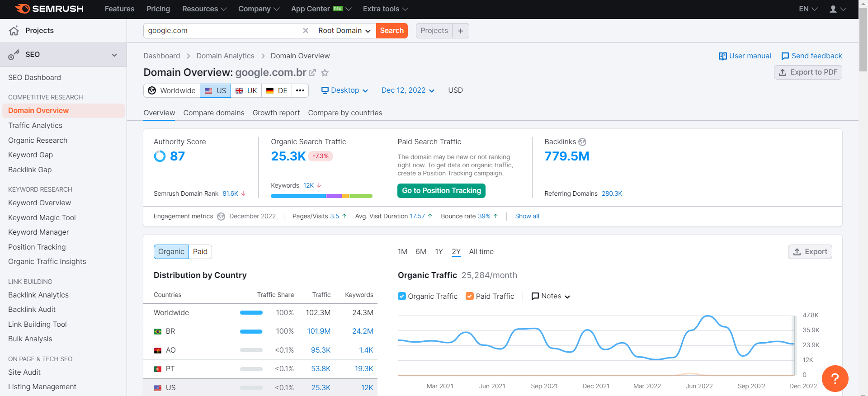Open Send feedback link
The width and height of the screenshot is (868, 396).
point(811,56)
